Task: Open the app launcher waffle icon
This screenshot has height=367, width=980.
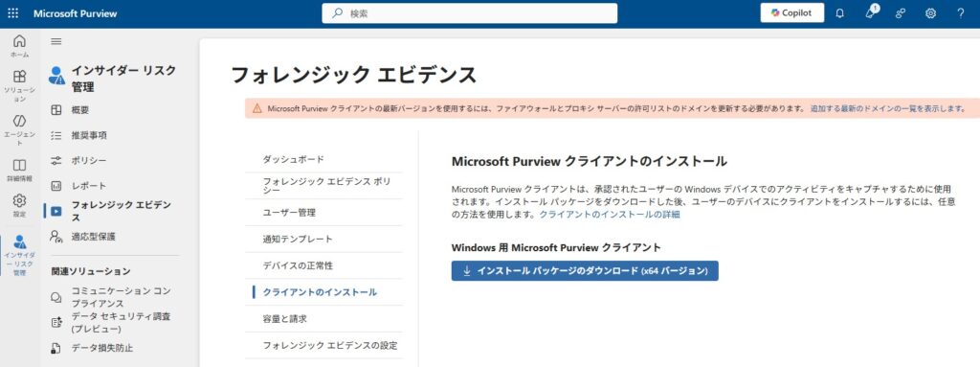Action: coord(13,13)
